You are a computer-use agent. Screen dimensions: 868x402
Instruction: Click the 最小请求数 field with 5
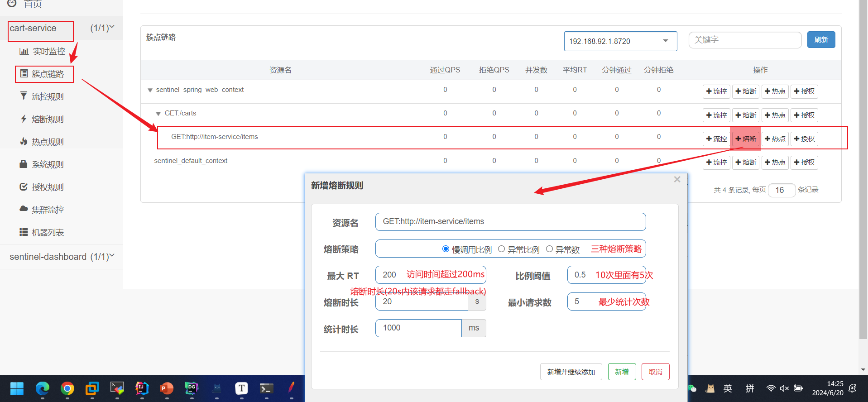tap(606, 301)
